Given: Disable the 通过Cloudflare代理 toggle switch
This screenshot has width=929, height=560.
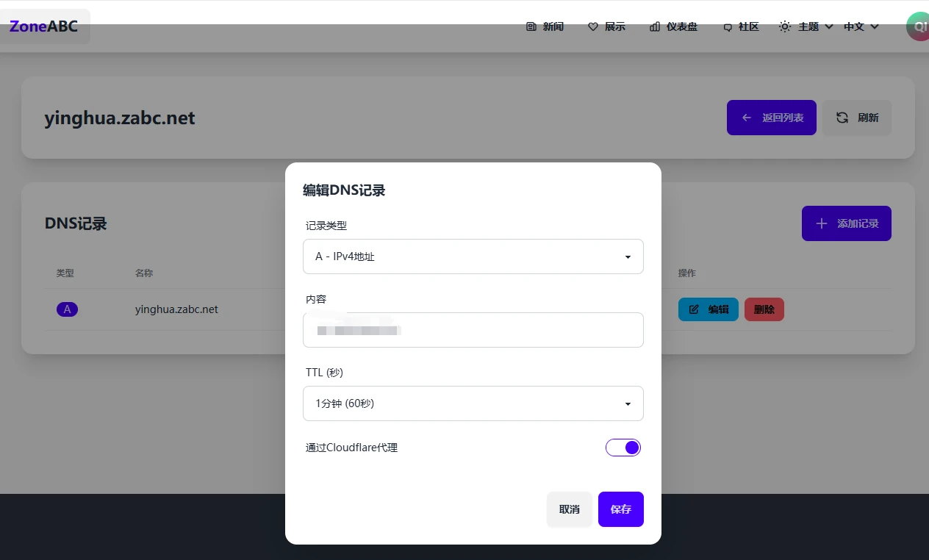Looking at the screenshot, I should (623, 448).
